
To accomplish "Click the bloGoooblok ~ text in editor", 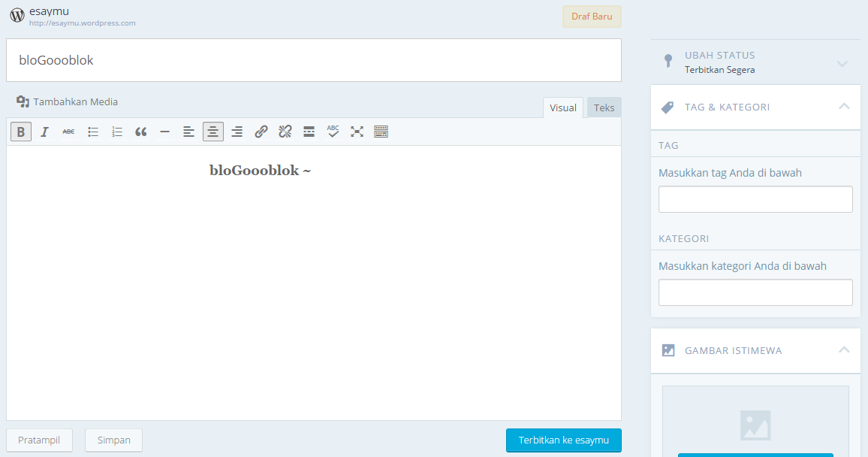I will tap(261, 171).
